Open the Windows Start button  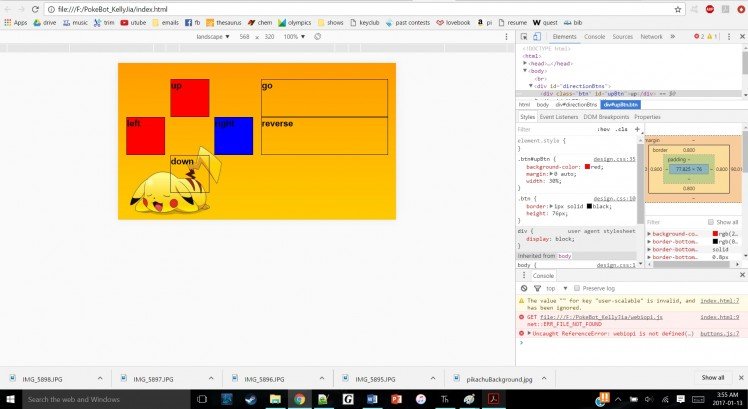point(10,399)
